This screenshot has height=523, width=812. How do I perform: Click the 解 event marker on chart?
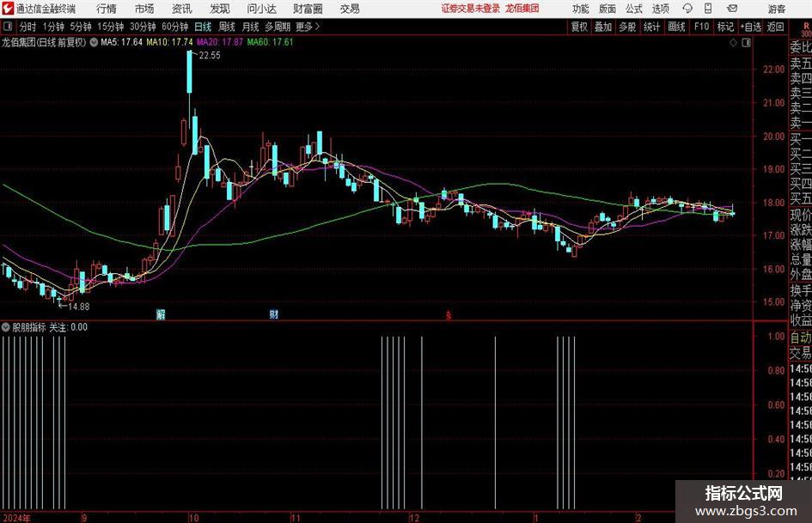pos(161,314)
